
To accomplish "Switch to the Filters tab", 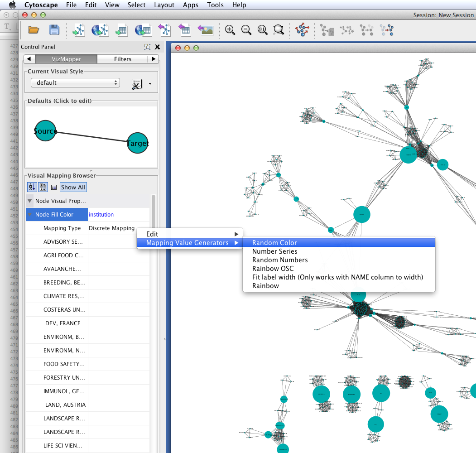I will pyautogui.click(x=123, y=59).
